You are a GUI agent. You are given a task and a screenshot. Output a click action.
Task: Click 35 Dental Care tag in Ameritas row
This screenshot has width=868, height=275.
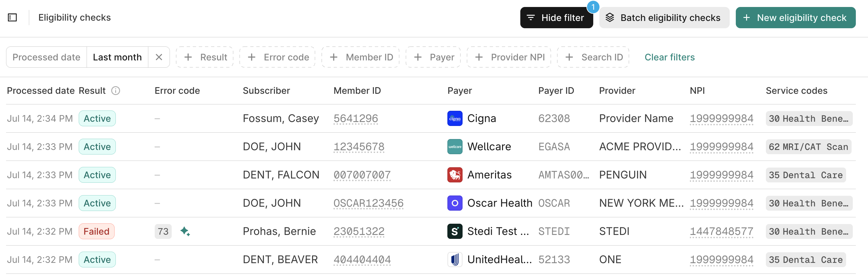point(806,175)
